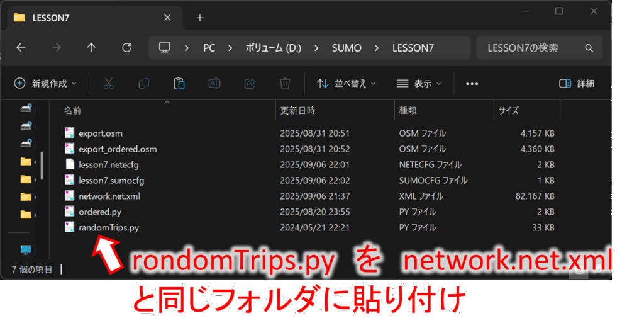
Task: Sort by 更新日時 column header
Action: tap(297, 111)
